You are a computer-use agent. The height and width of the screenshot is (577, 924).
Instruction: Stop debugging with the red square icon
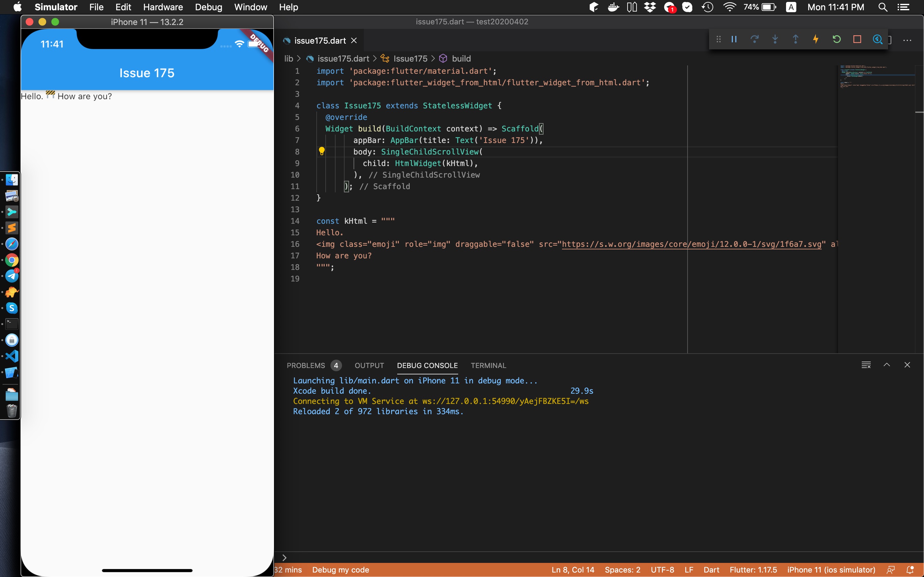tap(857, 39)
